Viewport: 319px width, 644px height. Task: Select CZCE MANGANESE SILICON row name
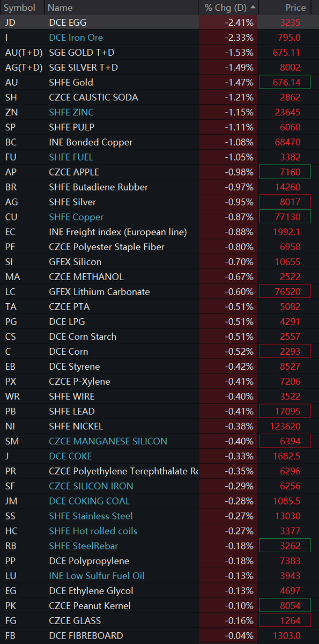pos(108,441)
